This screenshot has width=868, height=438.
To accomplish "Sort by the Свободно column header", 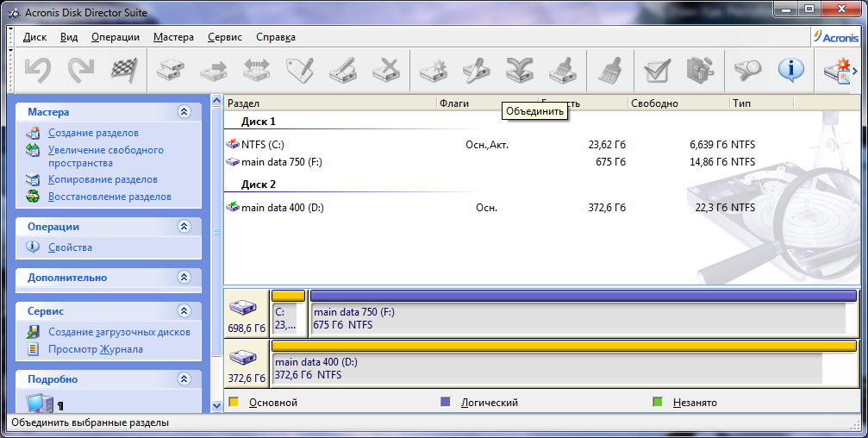I will point(678,103).
